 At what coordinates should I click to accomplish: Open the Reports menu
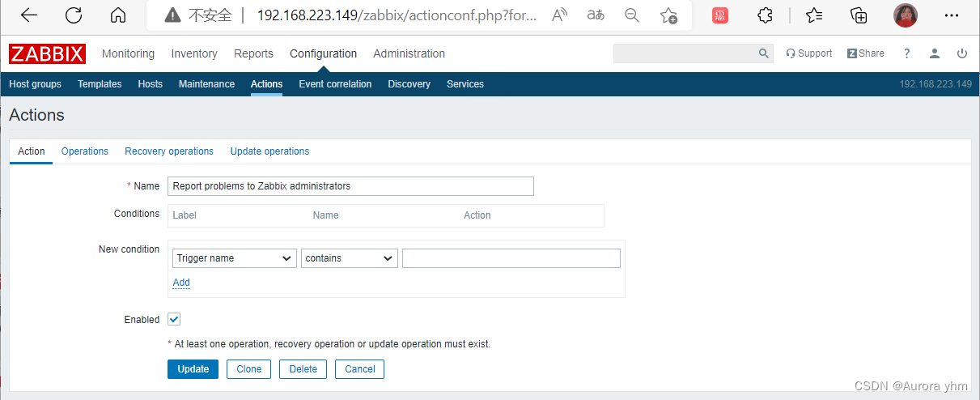[x=253, y=53]
